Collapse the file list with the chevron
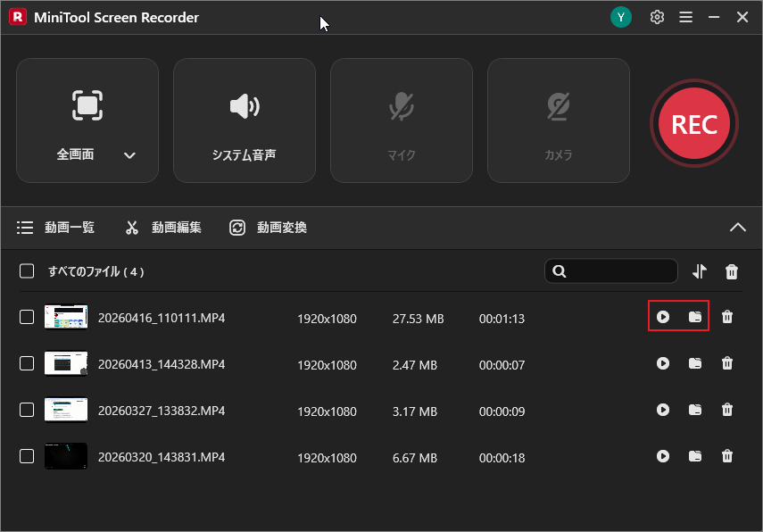 tap(738, 227)
